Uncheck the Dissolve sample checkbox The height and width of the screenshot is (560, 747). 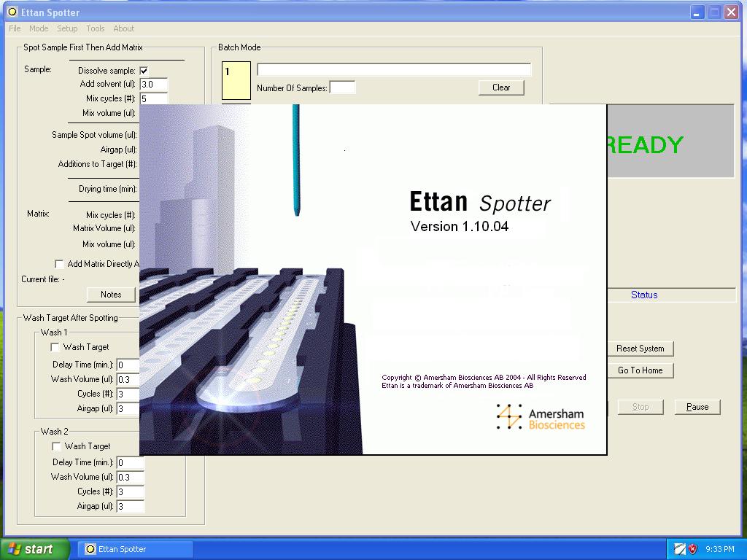[143, 69]
